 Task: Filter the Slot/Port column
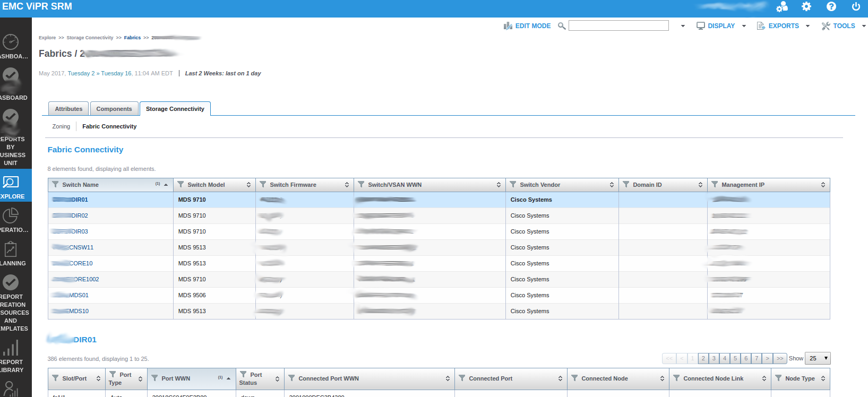55,378
